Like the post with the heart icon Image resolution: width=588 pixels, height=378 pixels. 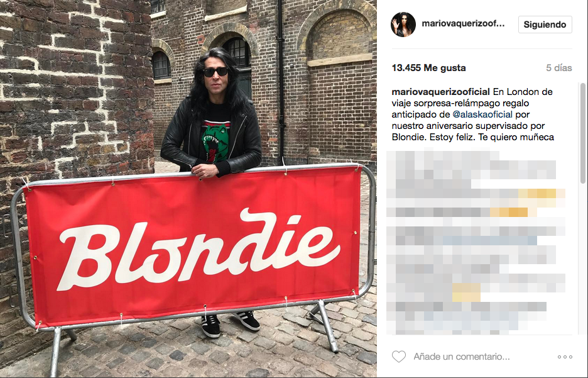point(399,357)
